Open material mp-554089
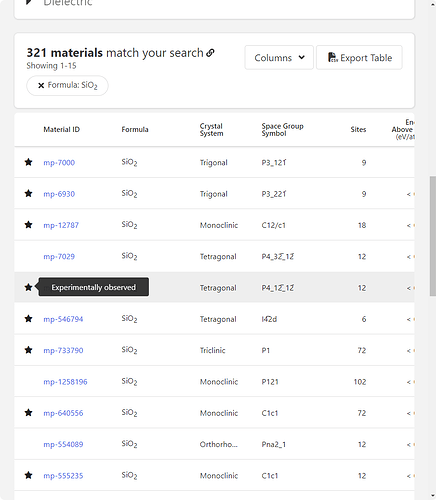The image size is (436, 500). pos(63,445)
